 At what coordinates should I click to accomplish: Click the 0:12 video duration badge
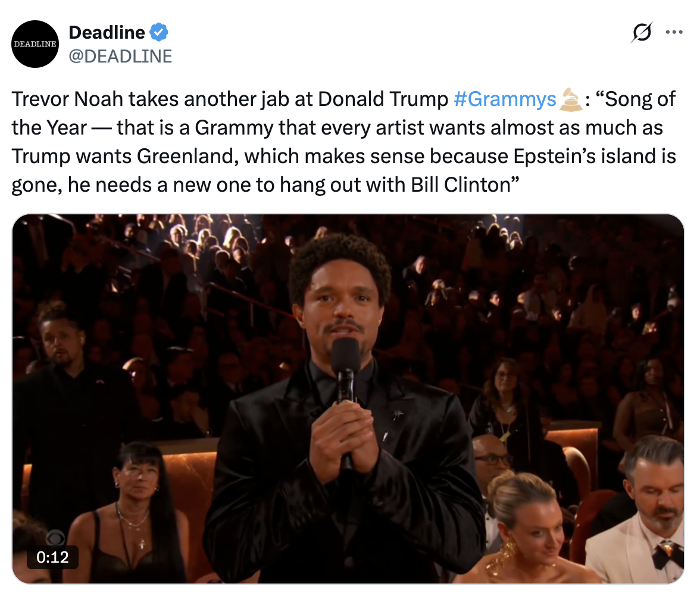pyautogui.click(x=52, y=558)
